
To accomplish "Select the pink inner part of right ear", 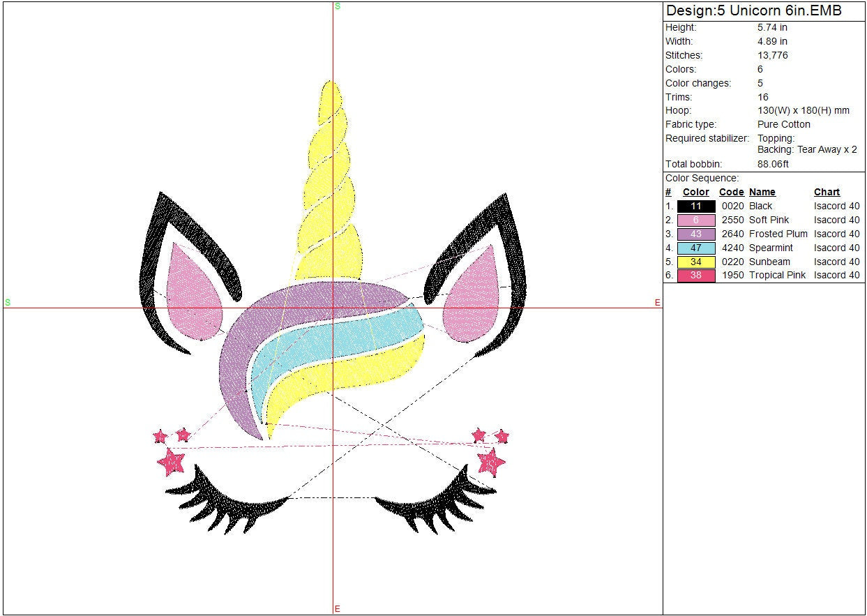I will pos(469,293).
